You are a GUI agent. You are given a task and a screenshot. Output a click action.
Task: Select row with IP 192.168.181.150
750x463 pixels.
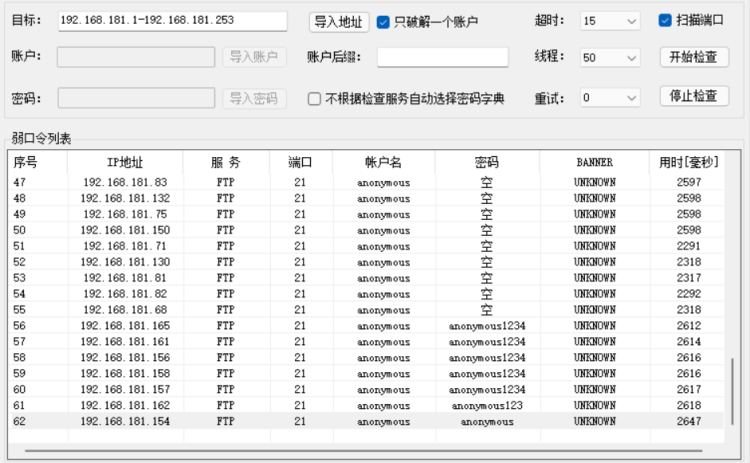coord(366,230)
